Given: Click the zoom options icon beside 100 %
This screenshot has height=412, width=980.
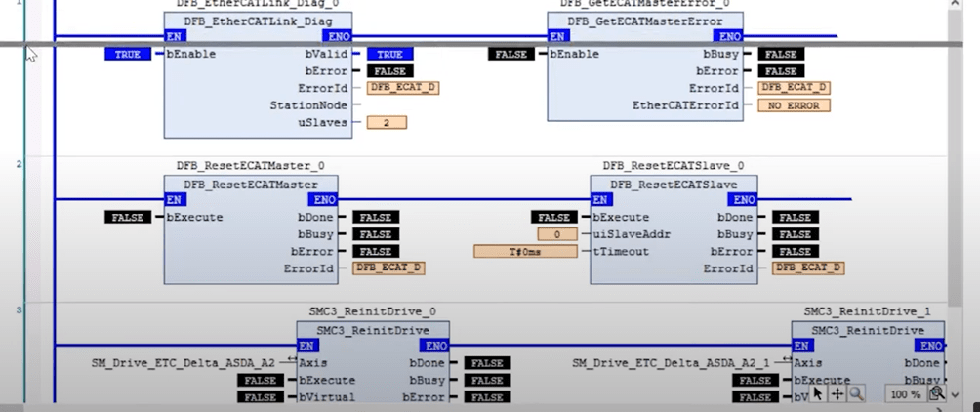Looking at the screenshot, I should 936,393.
